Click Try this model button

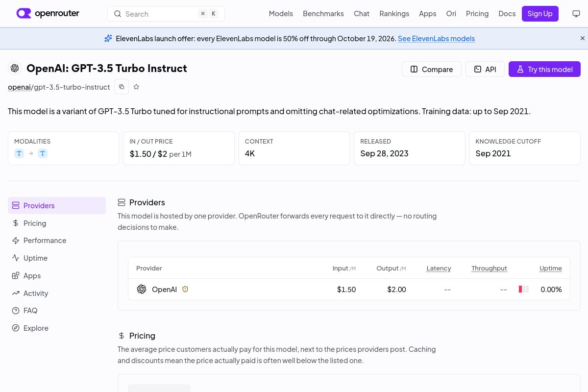pos(544,69)
